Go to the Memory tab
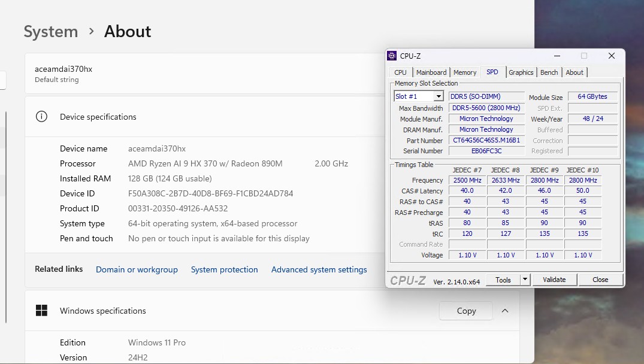Viewport: 644px width, 364px height. 465,72
